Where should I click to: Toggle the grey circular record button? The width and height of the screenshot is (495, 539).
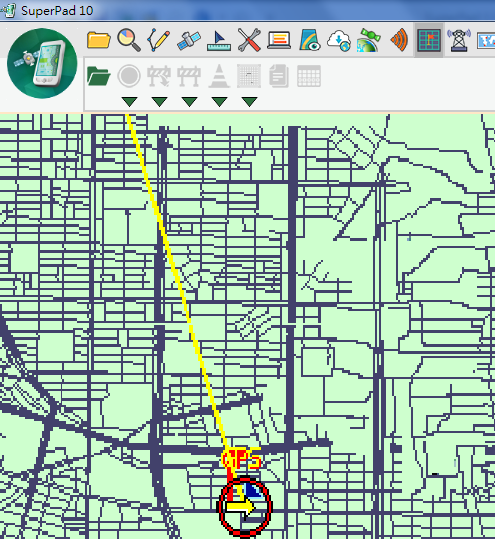129,76
